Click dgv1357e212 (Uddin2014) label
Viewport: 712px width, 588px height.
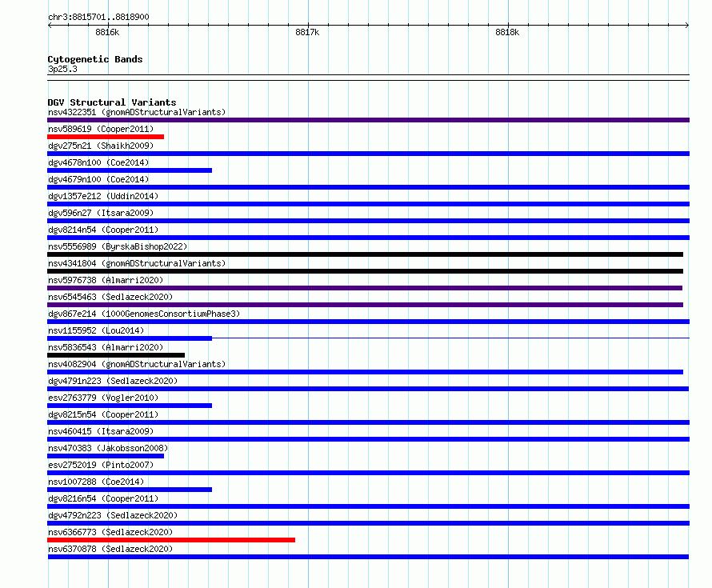(103, 196)
